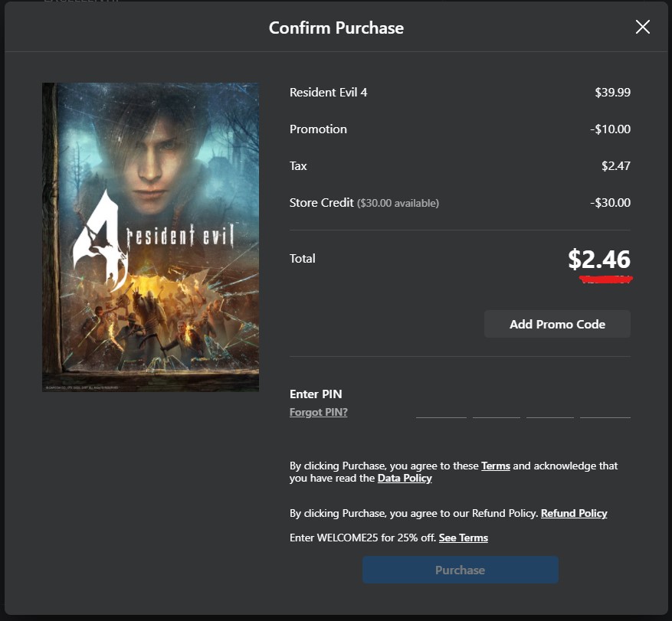
Task: Open the Forgot PIN link
Action: click(318, 412)
